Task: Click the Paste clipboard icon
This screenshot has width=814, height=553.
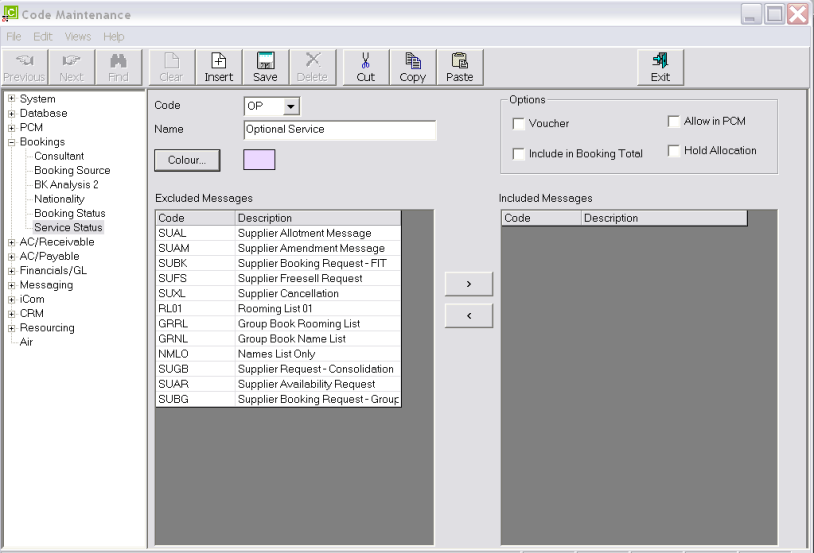Action: click(460, 68)
